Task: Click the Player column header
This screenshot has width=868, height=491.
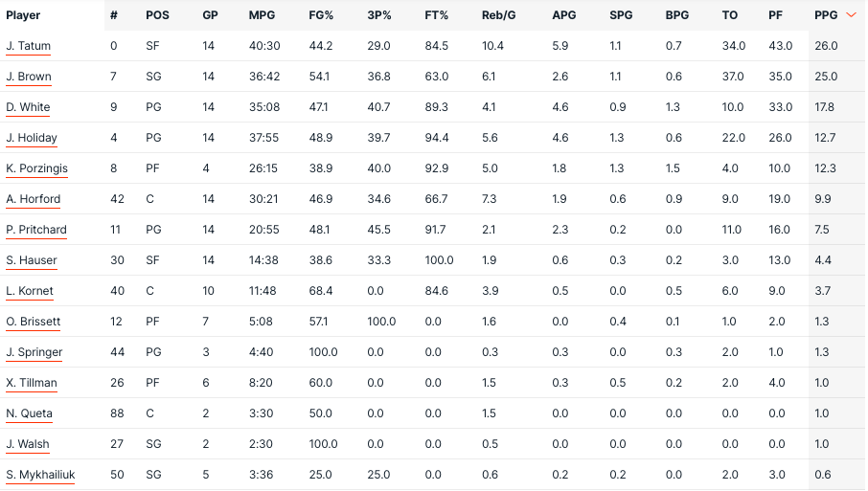Action: 23,15
